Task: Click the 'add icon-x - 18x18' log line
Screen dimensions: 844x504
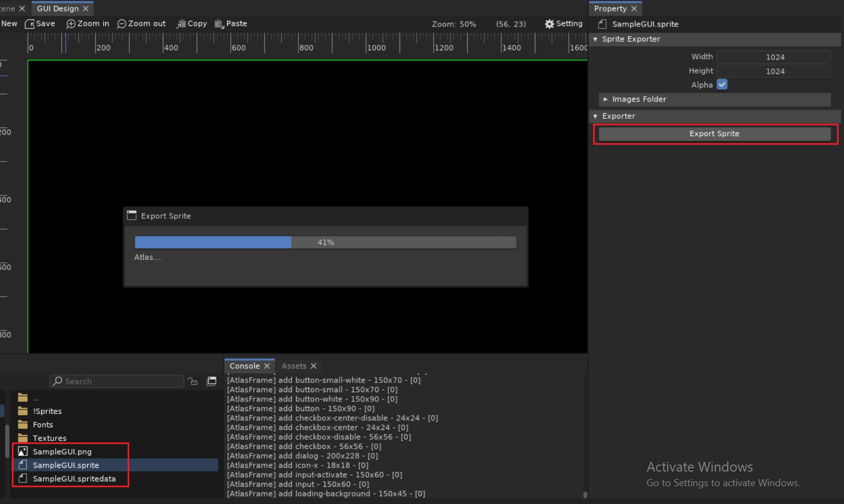Action: point(297,465)
